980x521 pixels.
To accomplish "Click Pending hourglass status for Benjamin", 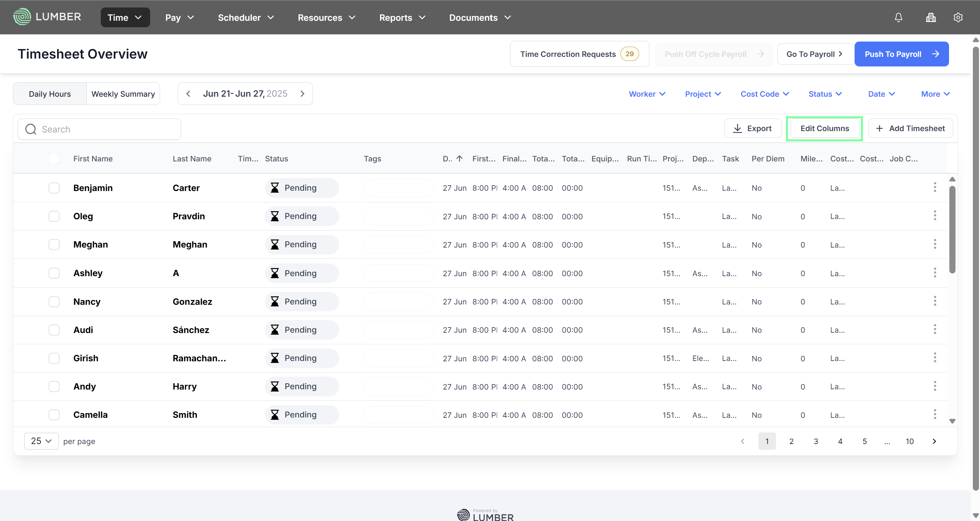I will pyautogui.click(x=274, y=188).
